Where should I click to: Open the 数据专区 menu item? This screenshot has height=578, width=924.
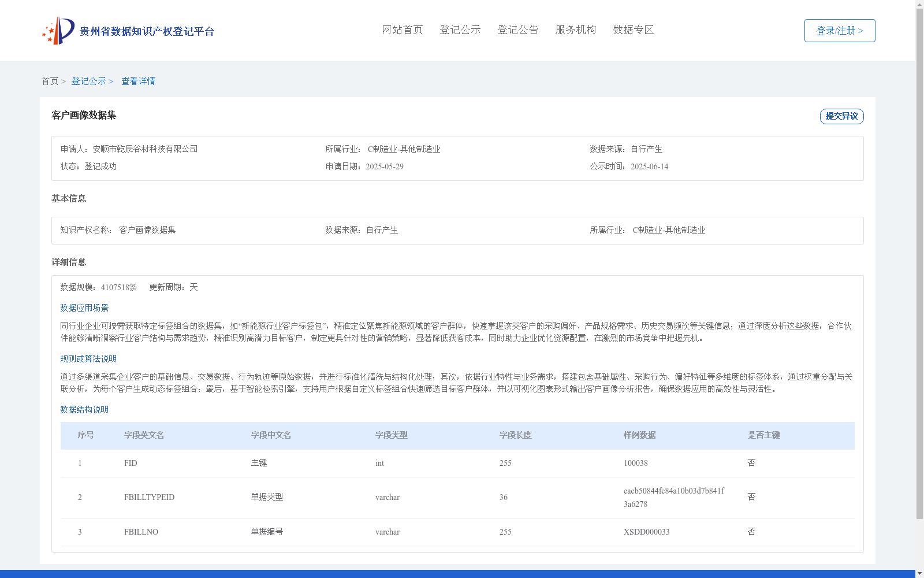pos(632,29)
